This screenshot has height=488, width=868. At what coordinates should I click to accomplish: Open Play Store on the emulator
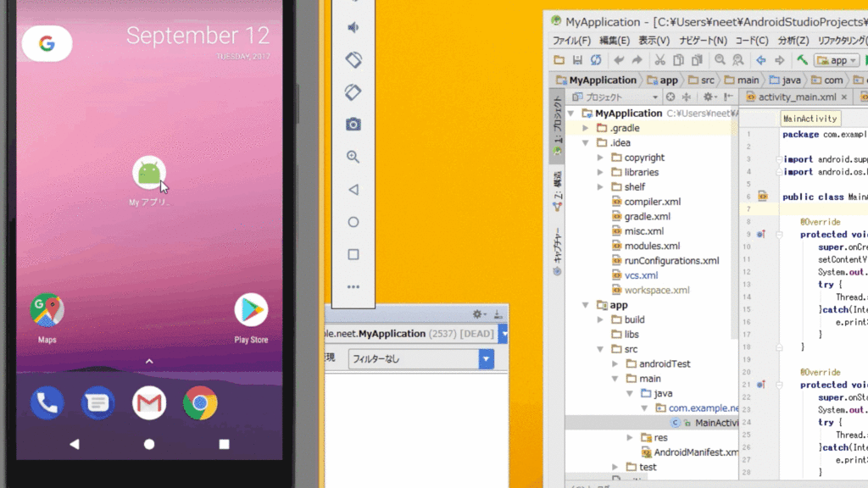251,310
